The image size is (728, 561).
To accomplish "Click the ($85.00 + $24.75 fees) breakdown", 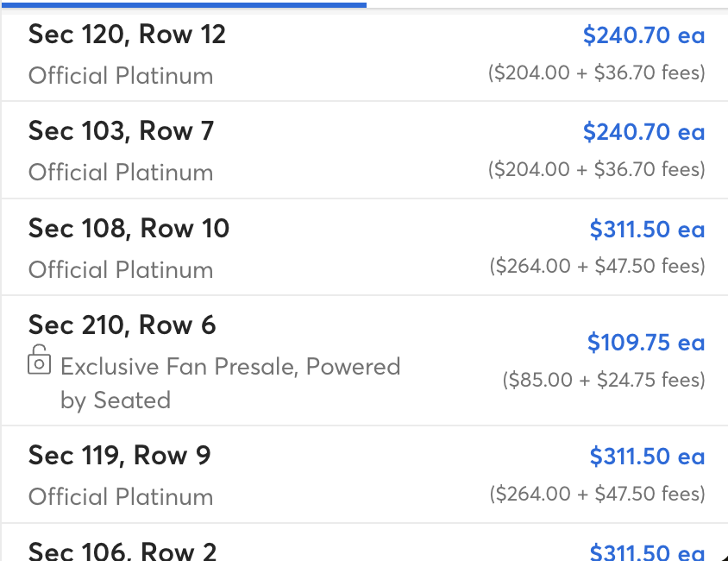I will coord(604,380).
